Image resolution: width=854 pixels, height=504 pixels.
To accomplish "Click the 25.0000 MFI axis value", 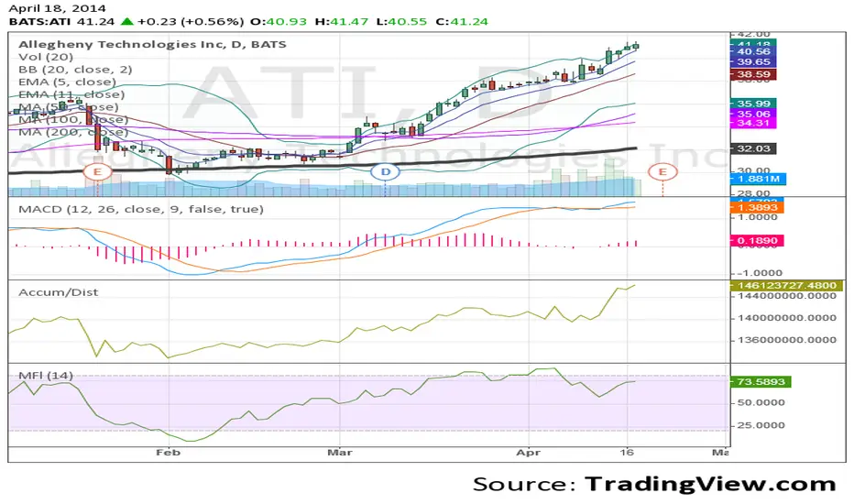I will point(761,425).
